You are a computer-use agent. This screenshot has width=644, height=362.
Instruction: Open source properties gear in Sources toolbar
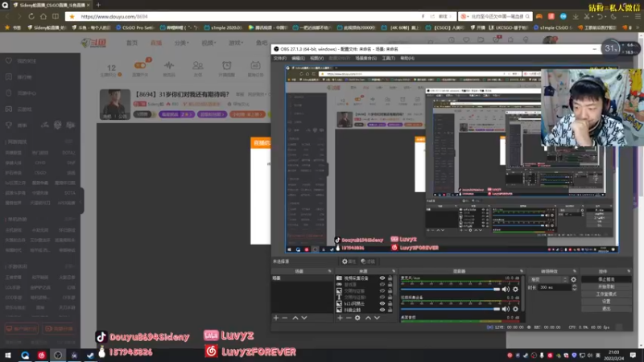(357, 318)
